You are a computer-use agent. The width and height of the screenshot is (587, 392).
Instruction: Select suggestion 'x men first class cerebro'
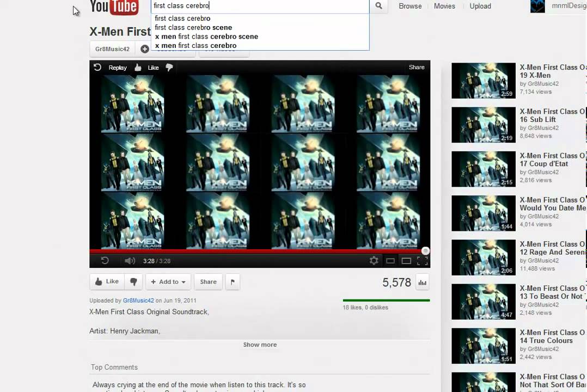260,45
